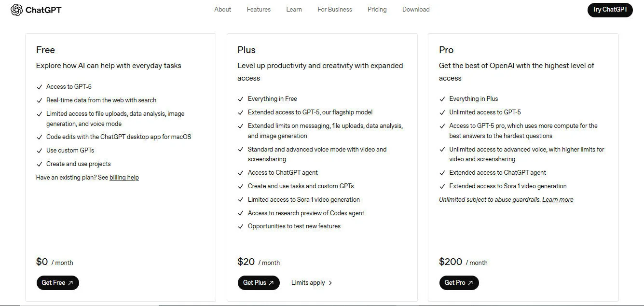Click the arrow icon inside Get Free button
Viewport: 644px width, 306px height.
tap(71, 282)
